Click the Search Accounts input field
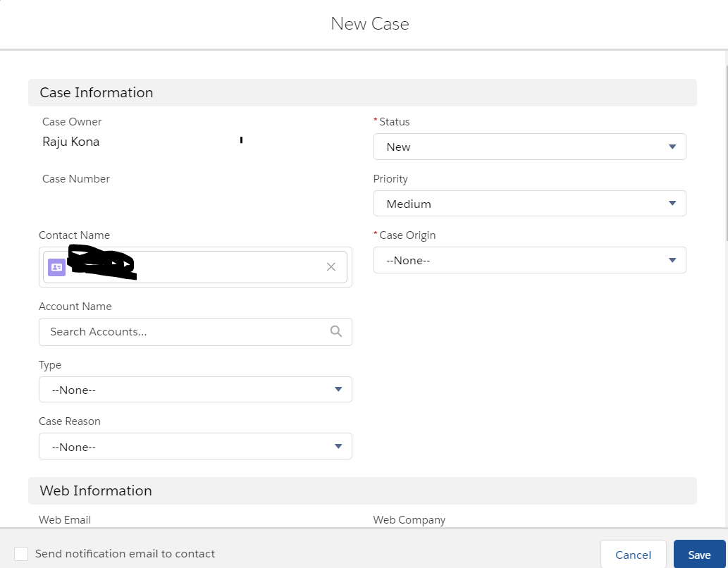 [185, 332]
